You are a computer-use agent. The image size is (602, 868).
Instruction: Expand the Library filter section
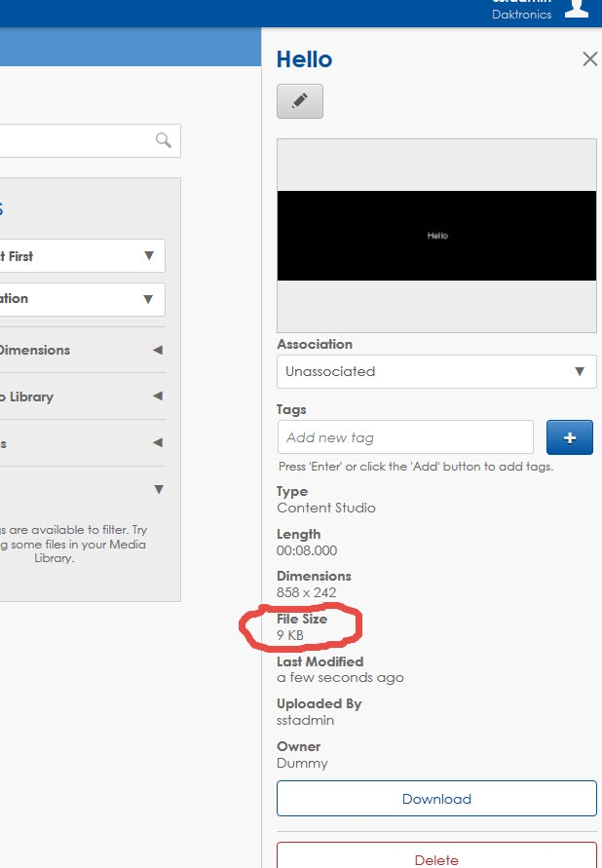tap(82, 396)
